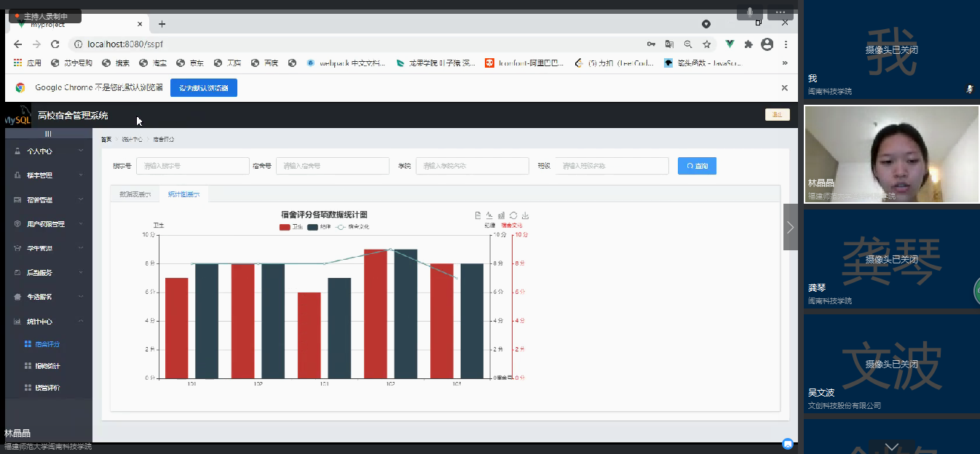980x454 pixels.
Task: Click the browser reload button
Action: point(55,44)
